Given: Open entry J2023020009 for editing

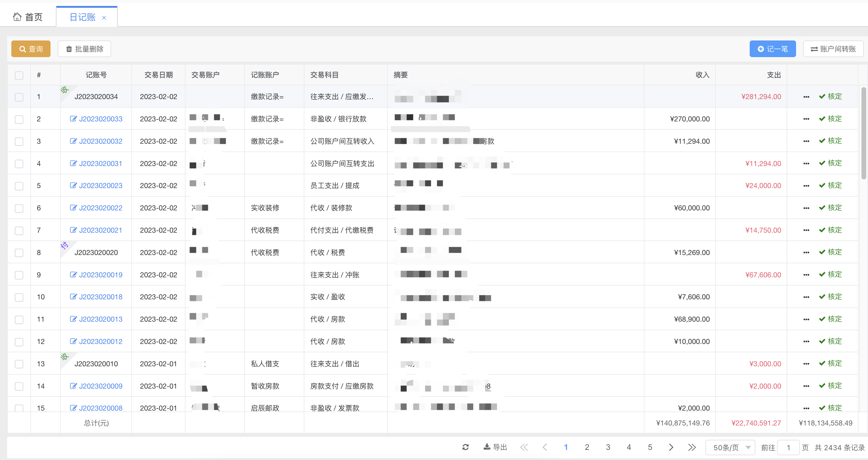Looking at the screenshot, I should point(96,386).
